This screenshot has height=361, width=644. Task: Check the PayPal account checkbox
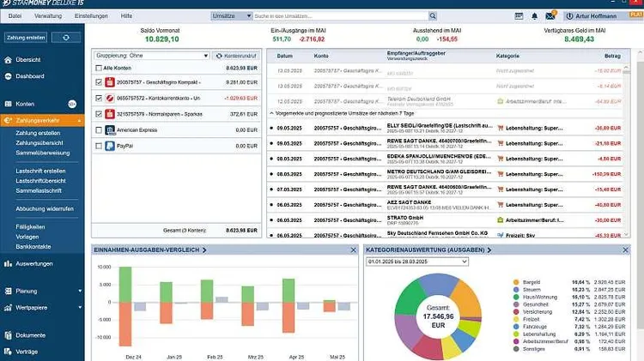[99, 146]
